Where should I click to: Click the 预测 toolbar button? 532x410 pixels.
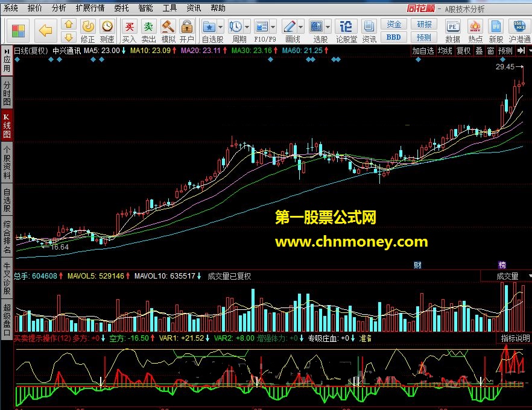pyautogui.click(x=424, y=37)
